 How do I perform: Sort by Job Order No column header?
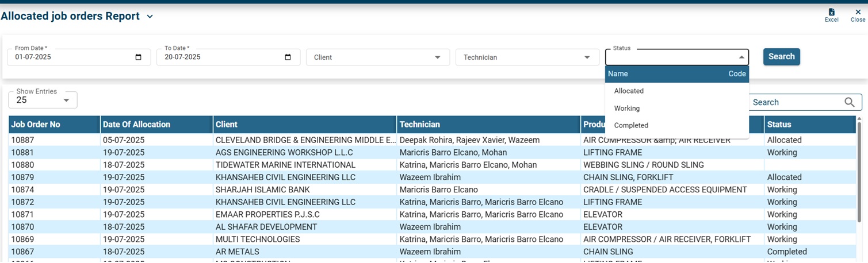tap(36, 125)
